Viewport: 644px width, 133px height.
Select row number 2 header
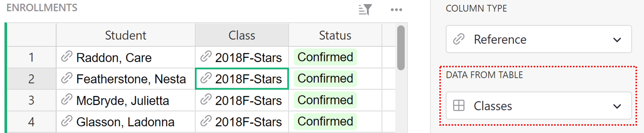coord(31,79)
